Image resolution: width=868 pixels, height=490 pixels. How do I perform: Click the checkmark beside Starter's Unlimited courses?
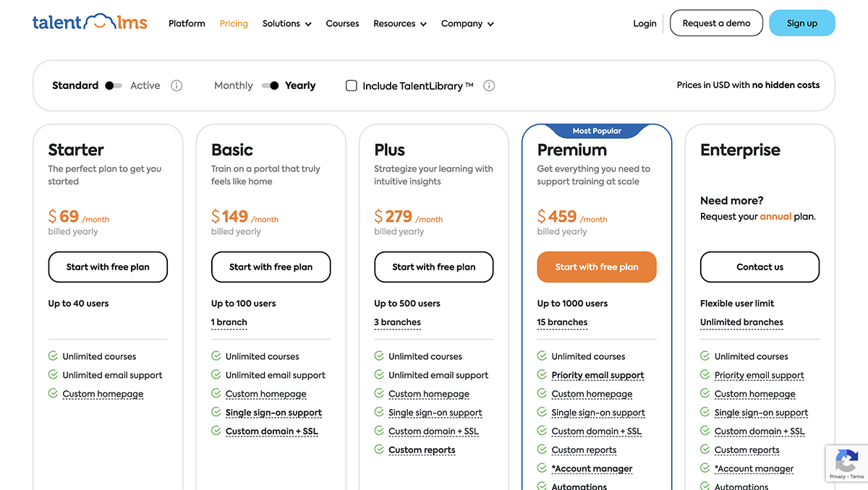[x=52, y=356]
